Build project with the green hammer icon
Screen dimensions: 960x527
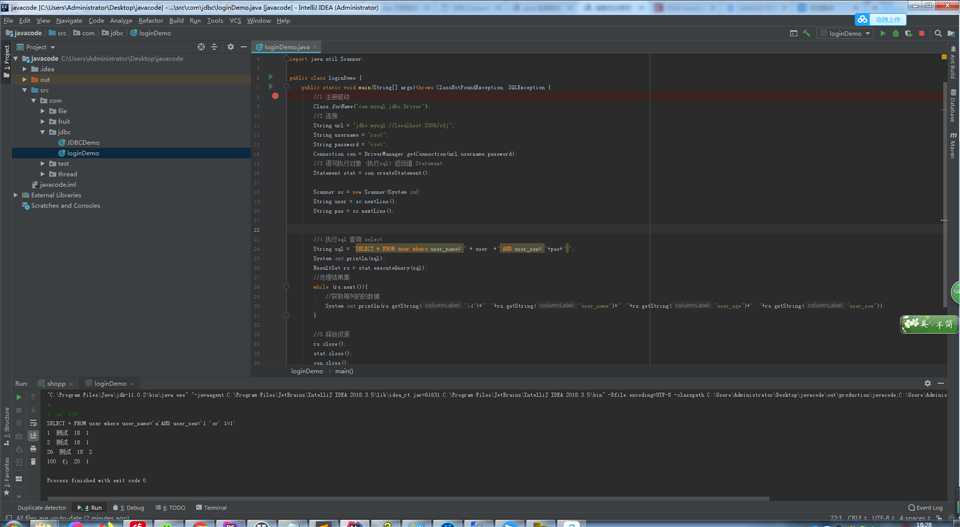click(807, 34)
